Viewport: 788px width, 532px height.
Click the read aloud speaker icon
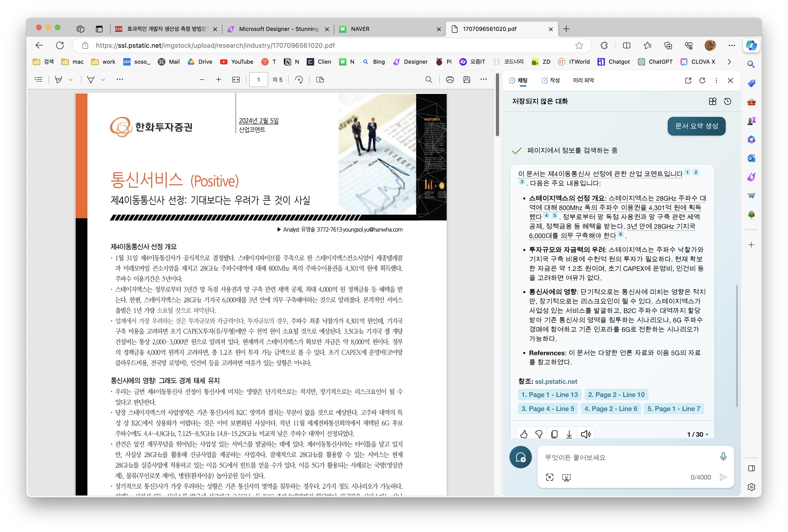[x=585, y=434]
